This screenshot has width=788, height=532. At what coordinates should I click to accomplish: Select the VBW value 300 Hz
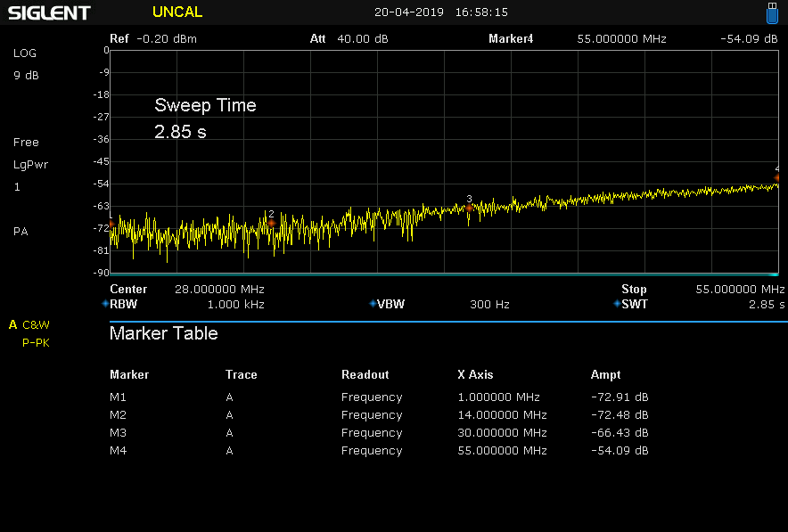pos(489,305)
